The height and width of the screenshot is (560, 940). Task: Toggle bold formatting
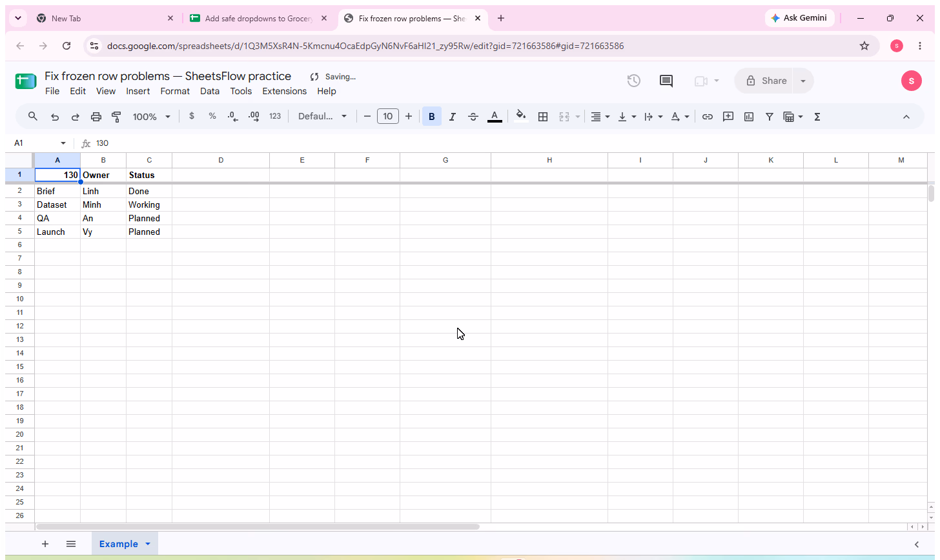pyautogui.click(x=432, y=117)
